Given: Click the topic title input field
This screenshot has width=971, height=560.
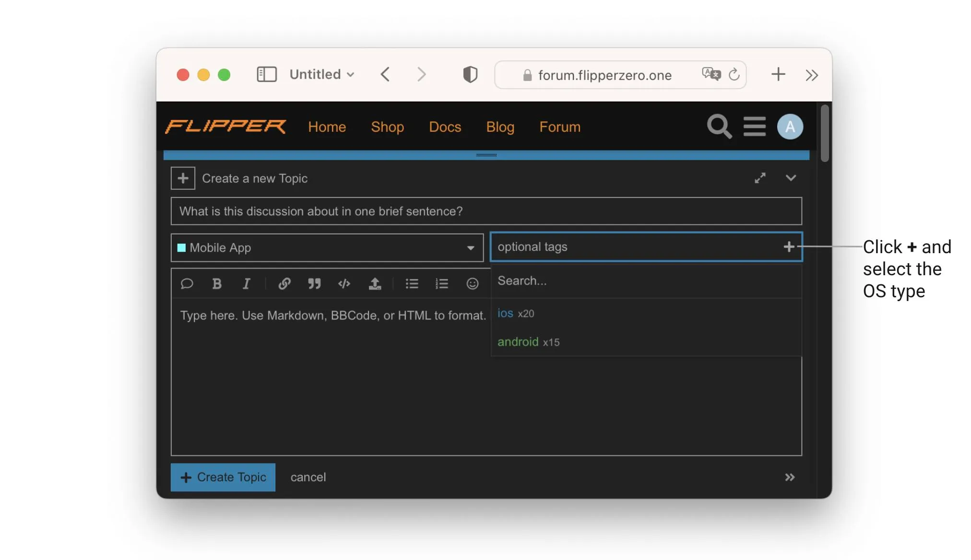Looking at the screenshot, I should (486, 211).
